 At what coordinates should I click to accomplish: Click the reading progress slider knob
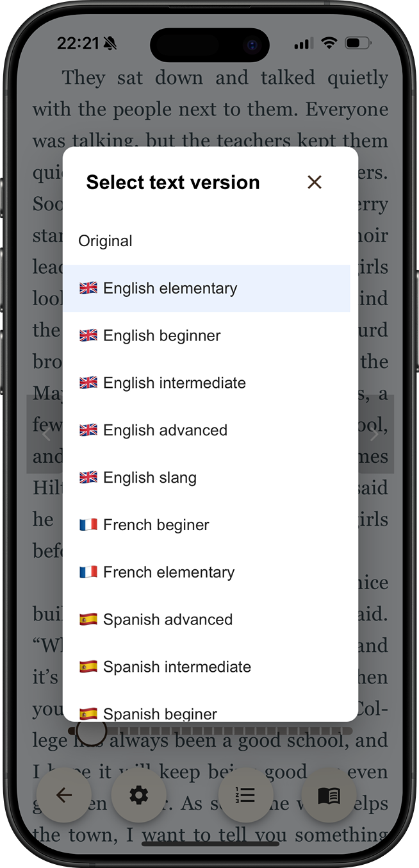[91, 732]
